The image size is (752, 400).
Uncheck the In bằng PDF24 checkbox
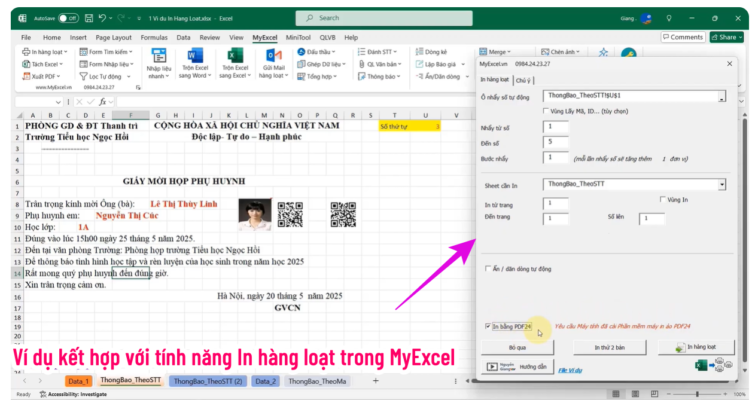[487, 325]
